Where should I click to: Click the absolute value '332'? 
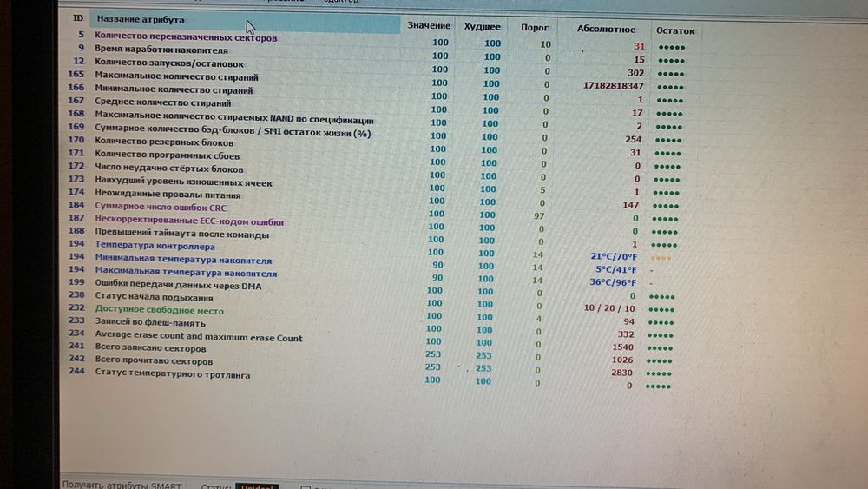(626, 334)
